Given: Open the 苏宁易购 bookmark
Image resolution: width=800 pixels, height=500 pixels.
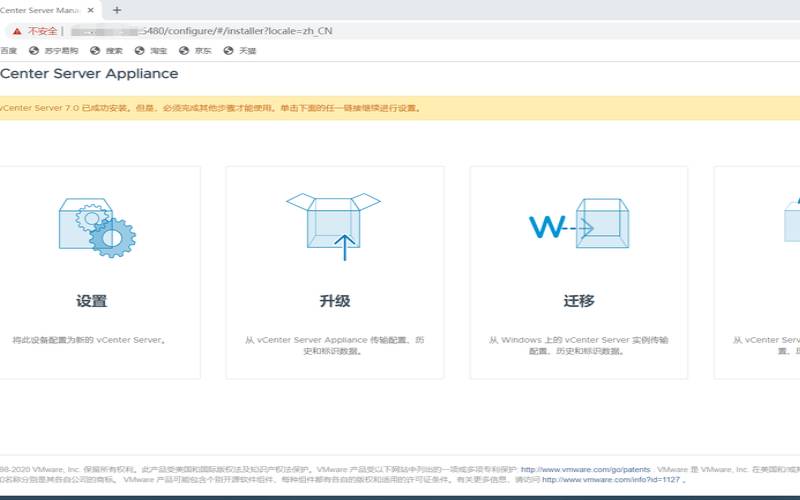Looking at the screenshot, I should coord(54,51).
